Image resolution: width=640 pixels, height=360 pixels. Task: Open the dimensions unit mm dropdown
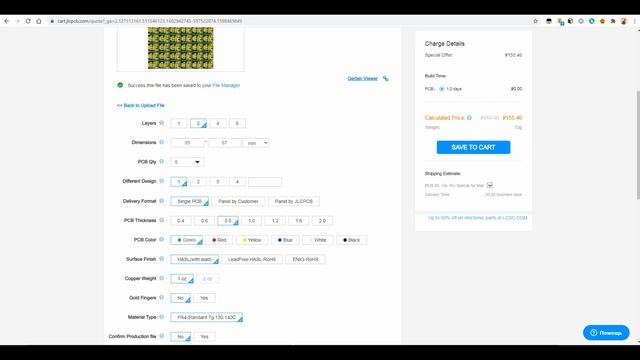point(256,143)
